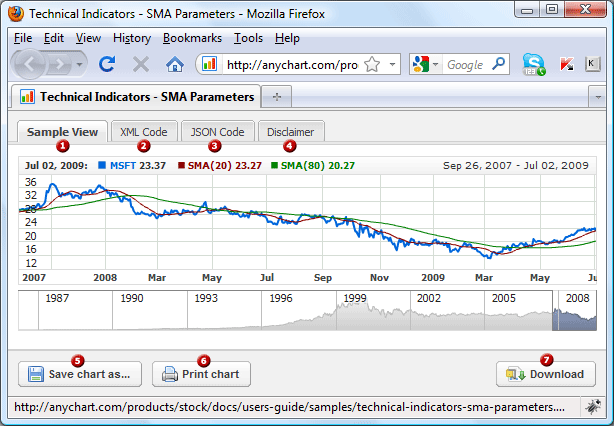This screenshot has width=614, height=426.
Task: Reload the page with the refresh icon
Action: 107,65
